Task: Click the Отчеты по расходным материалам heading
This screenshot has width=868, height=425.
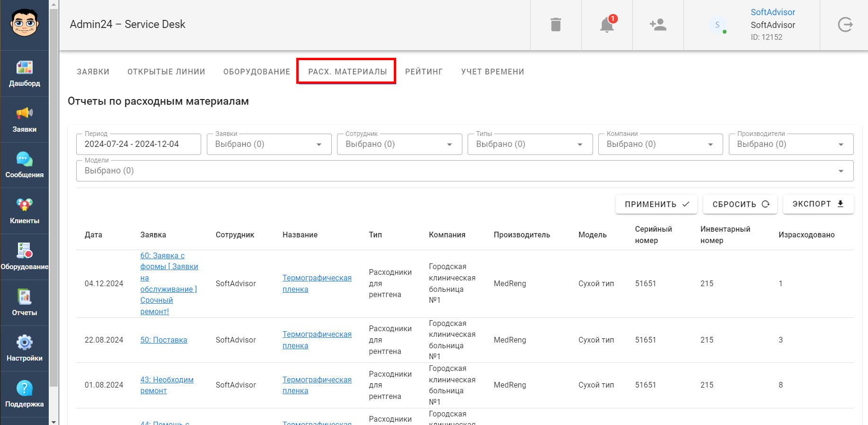Action: point(158,101)
